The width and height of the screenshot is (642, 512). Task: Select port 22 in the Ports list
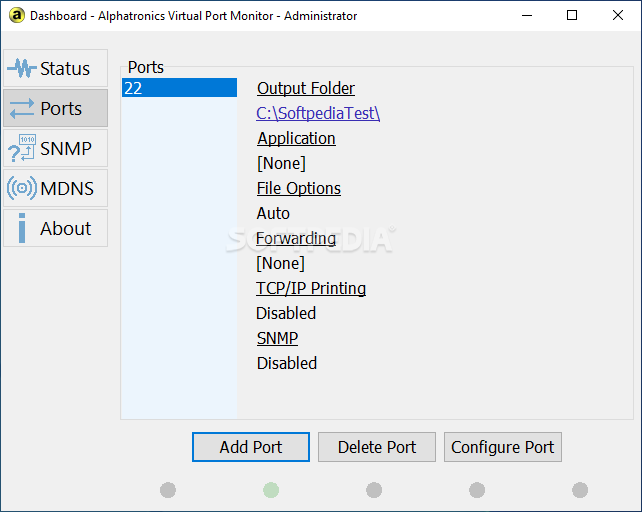click(179, 88)
